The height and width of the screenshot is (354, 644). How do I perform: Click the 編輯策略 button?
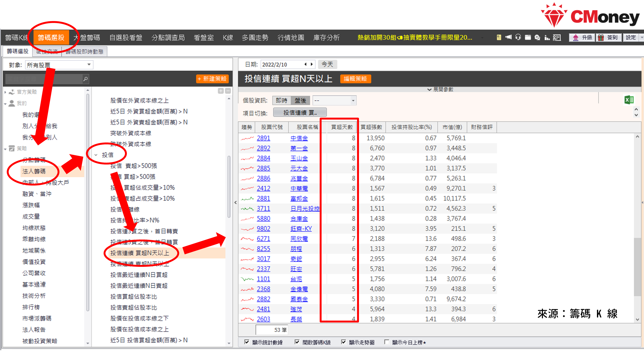pyautogui.click(x=355, y=79)
